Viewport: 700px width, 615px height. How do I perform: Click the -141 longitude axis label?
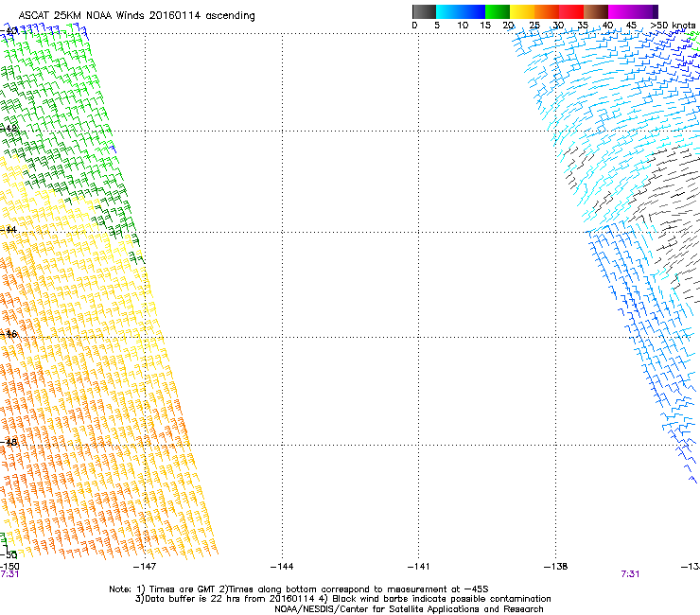click(x=418, y=567)
